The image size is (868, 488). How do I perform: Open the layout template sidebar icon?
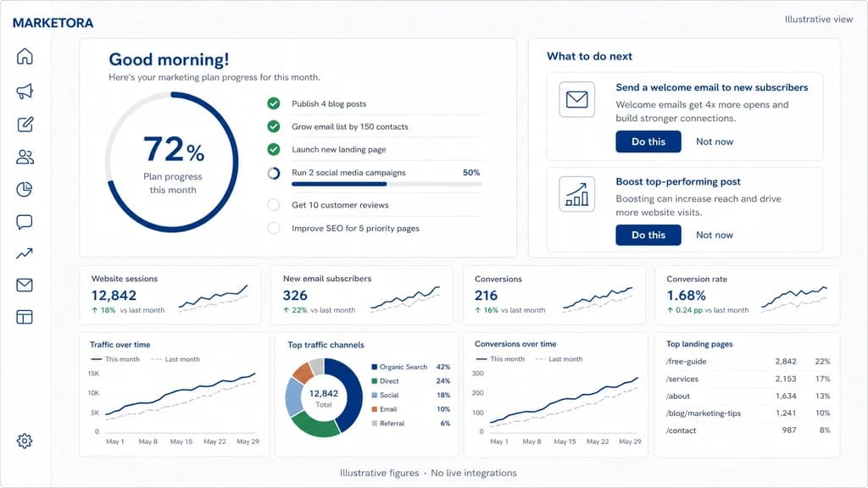(x=25, y=317)
